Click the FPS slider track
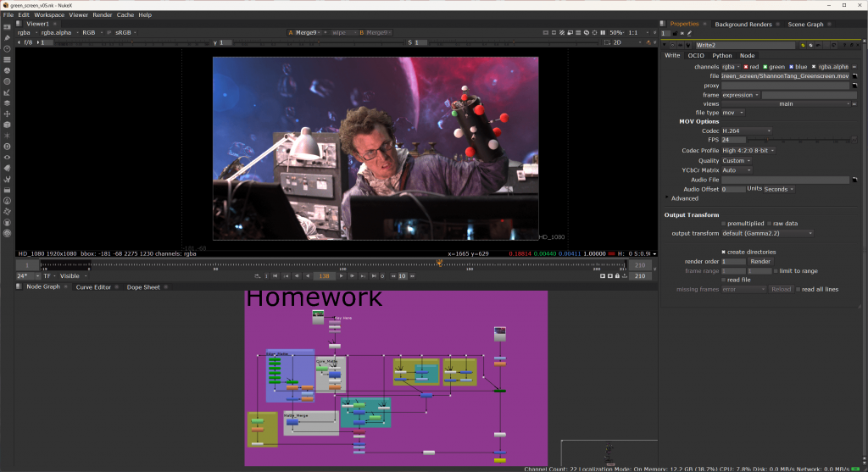 pos(800,140)
